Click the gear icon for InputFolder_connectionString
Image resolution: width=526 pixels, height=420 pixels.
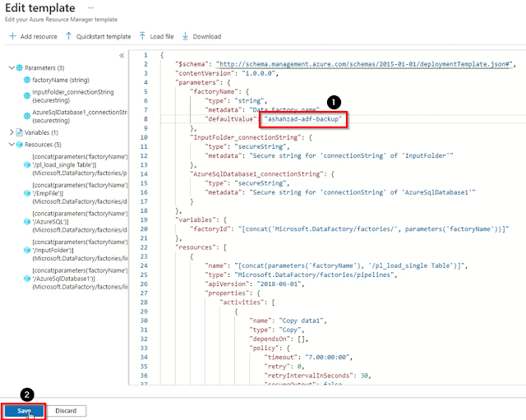(x=27, y=96)
